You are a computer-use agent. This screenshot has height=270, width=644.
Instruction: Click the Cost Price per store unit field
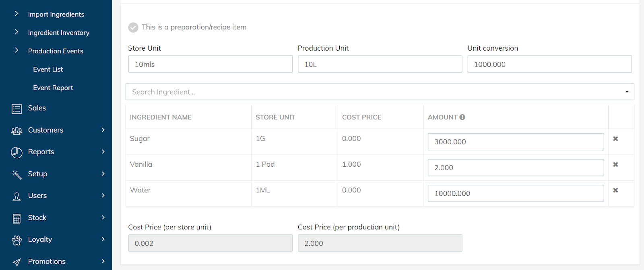point(210,243)
